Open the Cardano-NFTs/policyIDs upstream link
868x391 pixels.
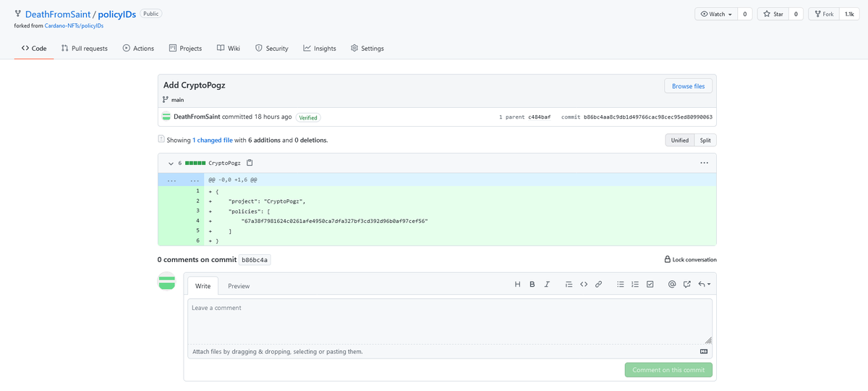tap(74, 25)
